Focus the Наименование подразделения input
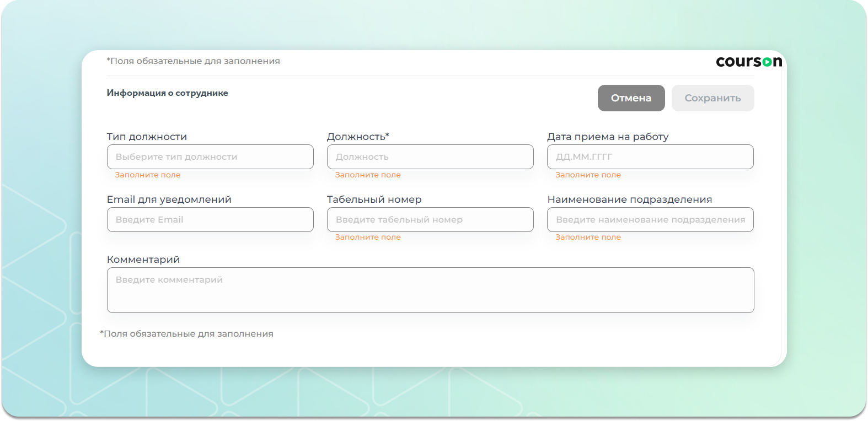Viewport: 868px width, 421px height. pyautogui.click(x=650, y=220)
